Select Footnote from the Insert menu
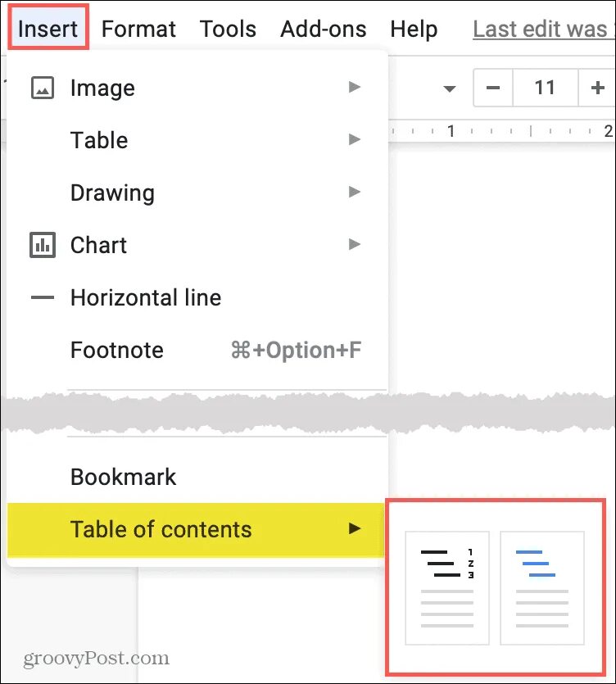This screenshot has height=684, width=616. coord(117,350)
